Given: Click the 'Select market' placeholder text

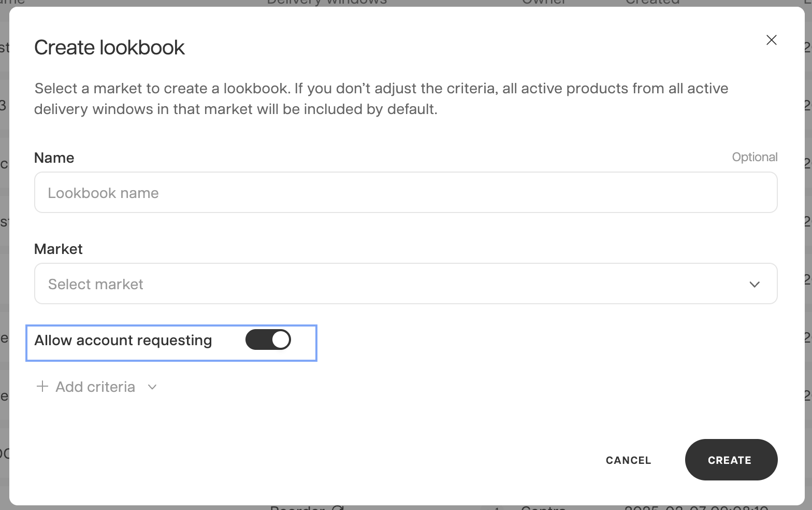Looking at the screenshot, I should point(96,285).
